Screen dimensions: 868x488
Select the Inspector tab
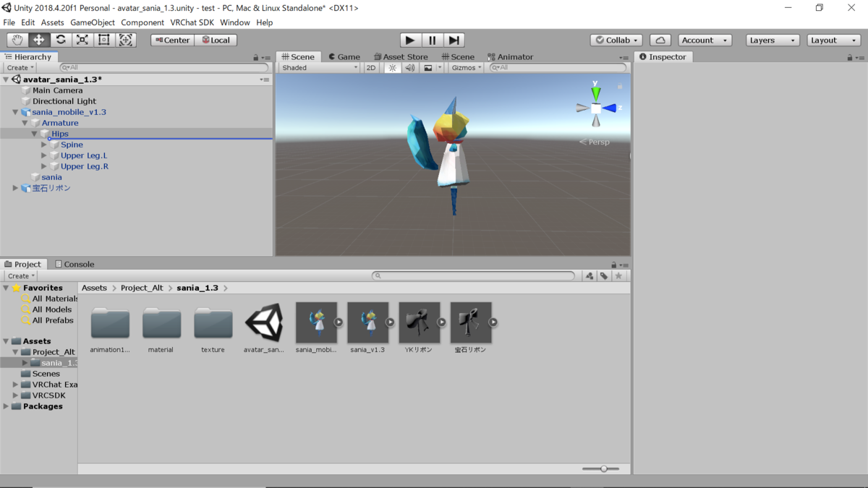(663, 56)
